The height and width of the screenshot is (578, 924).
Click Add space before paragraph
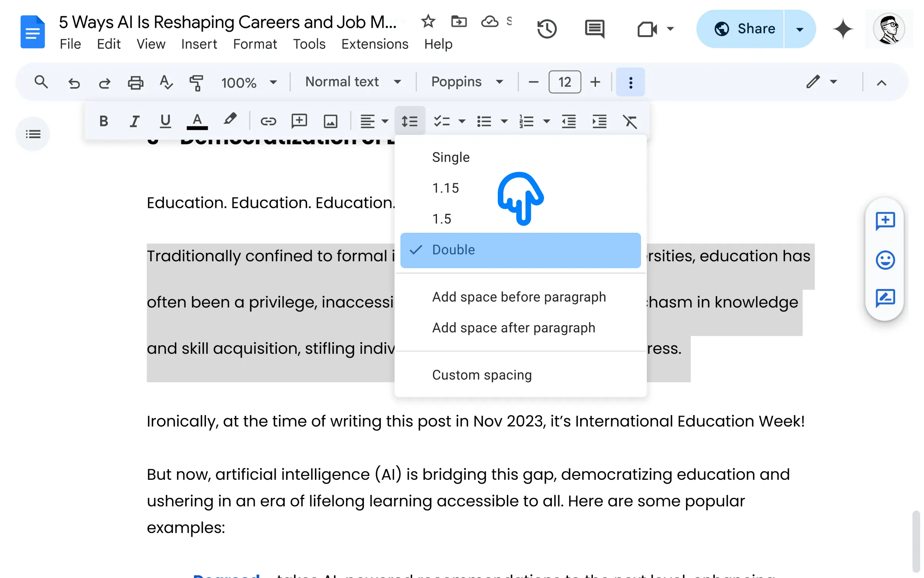(x=519, y=296)
